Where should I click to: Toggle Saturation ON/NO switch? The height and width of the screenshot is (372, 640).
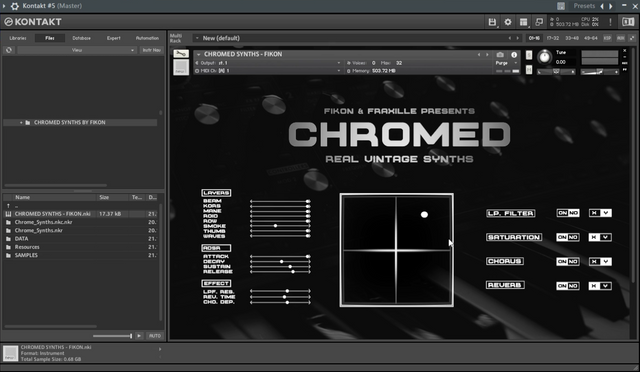[x=568, y=237]
